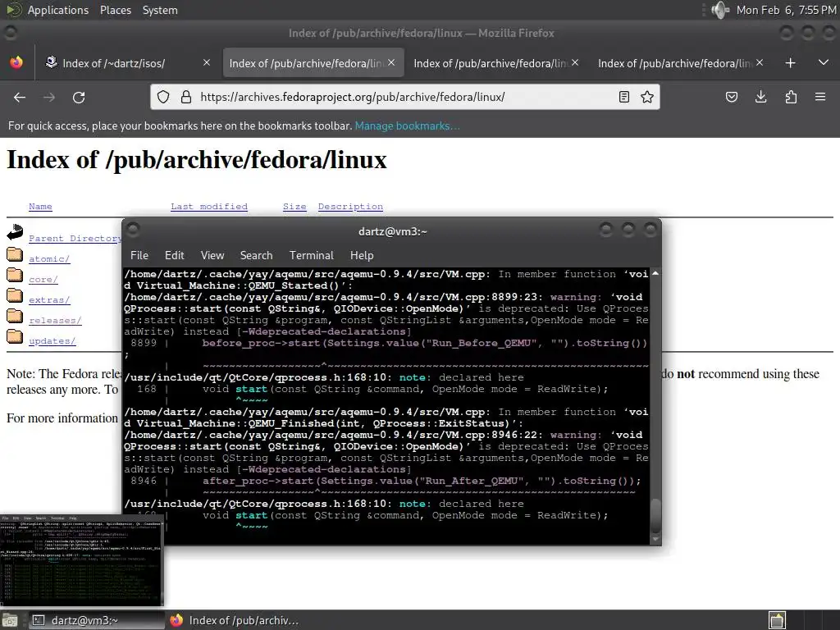Viewport: 840px width, 630px height.
Task: Bookmark this page with the star icon
Action: [647, 97]
